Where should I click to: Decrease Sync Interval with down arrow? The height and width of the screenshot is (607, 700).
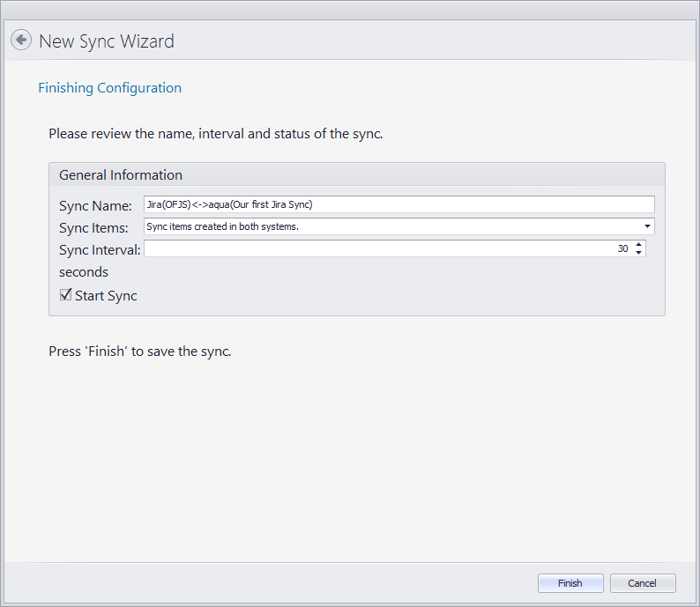(638, 254)
